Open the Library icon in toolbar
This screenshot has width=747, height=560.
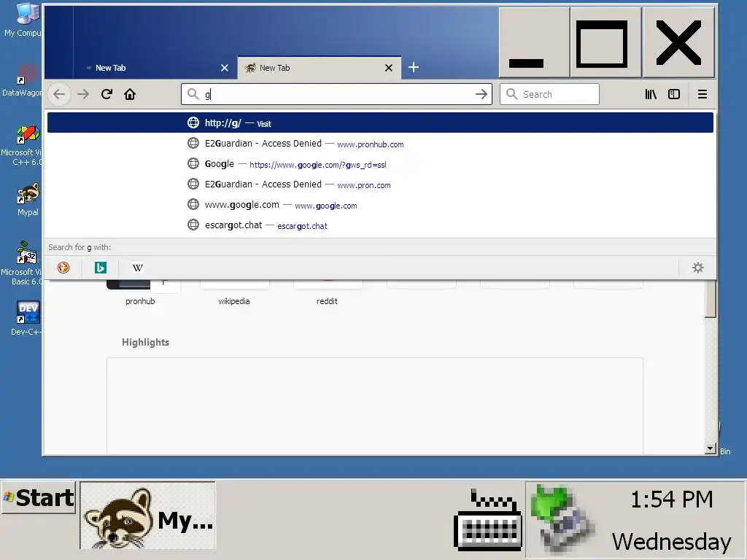(651, 94)
